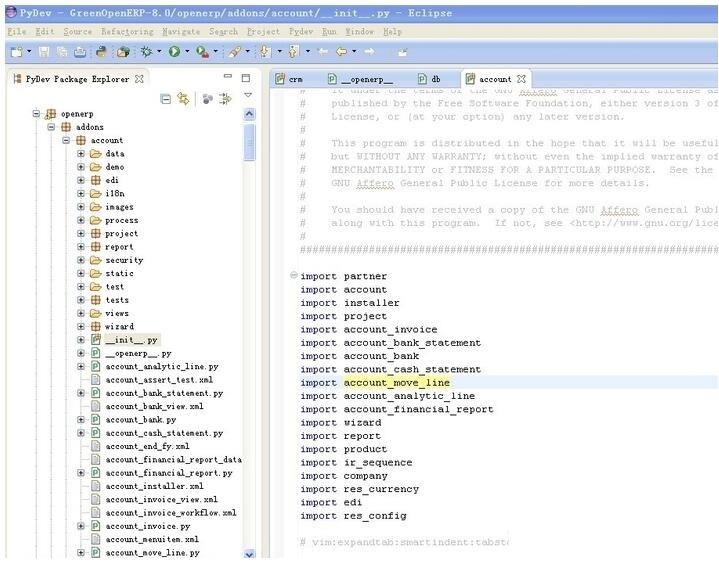This screenshot has width=719, height=573.
Task: Jump to Next Annotation with the down arrow icon
Action: pyautogui.click(x=265, y=51)
